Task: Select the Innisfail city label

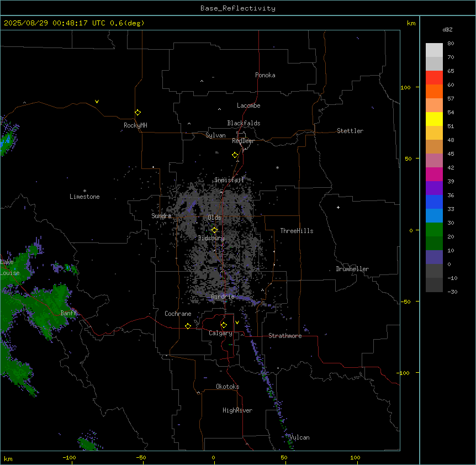Action: pos(230,180)
